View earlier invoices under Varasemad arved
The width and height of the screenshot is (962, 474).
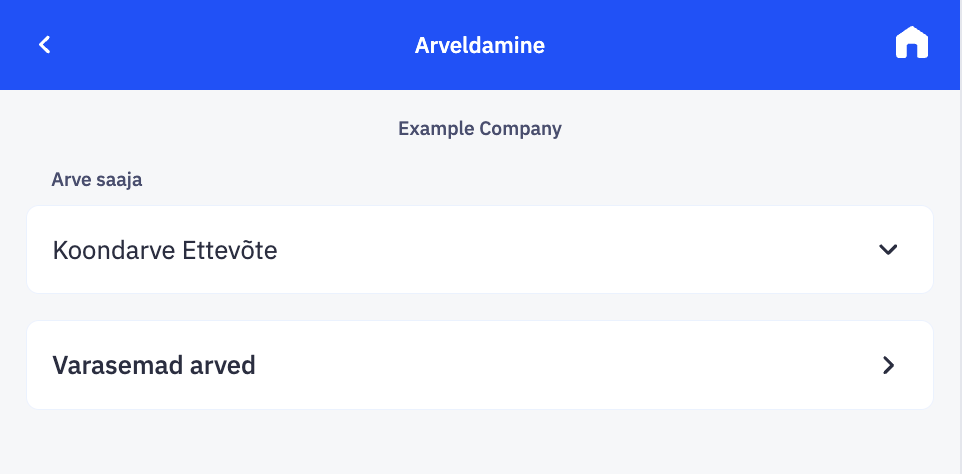pyautogui.click(x=480, y=366)
